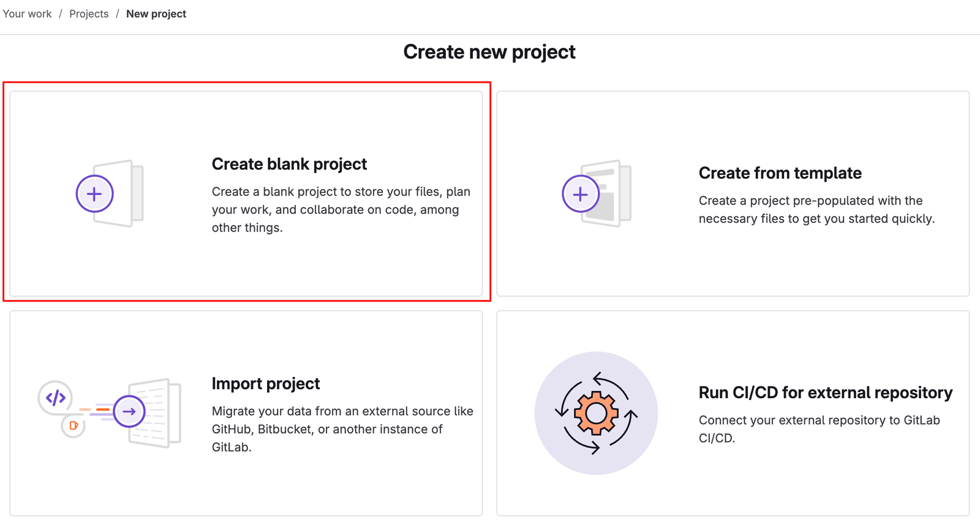This screenshot has width=980, height=522.
Task: Choose the Create from template title
Action: [x=780, y=173]
